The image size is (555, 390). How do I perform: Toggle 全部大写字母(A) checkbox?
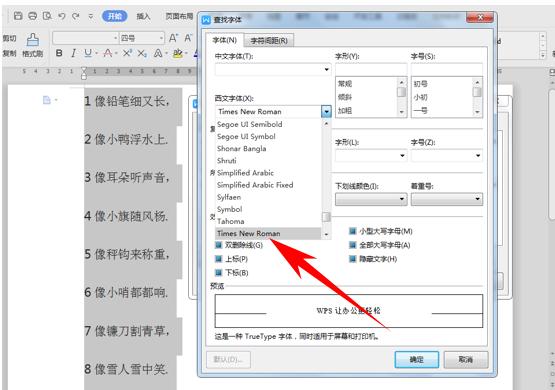pos(353,245)
